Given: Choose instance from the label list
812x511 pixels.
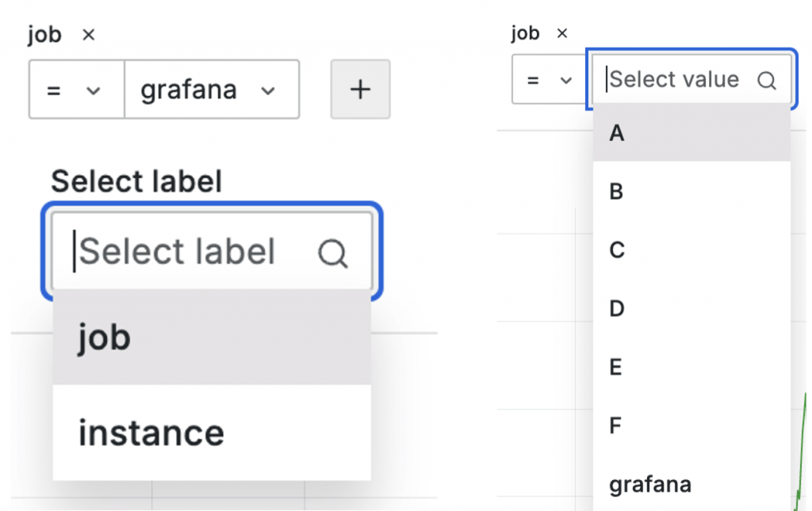Looking at the screenshot, I should [x=211, y=433].
